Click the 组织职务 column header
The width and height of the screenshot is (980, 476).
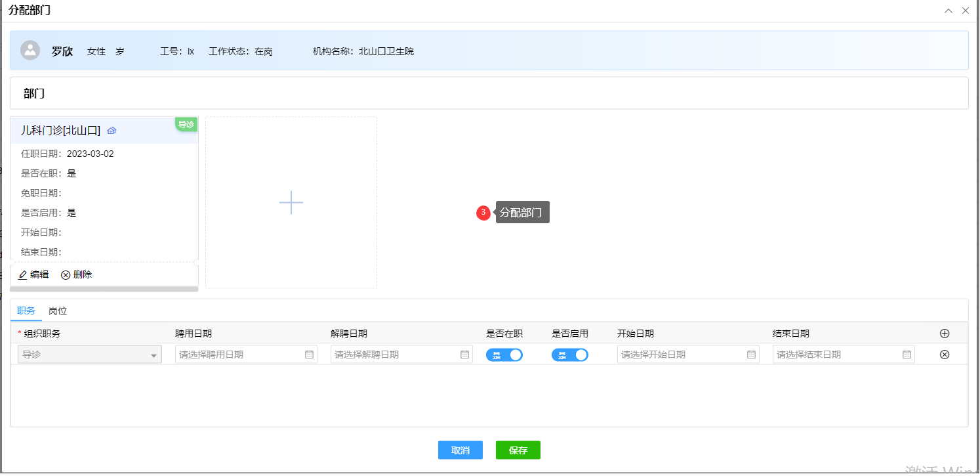point(42,334)
